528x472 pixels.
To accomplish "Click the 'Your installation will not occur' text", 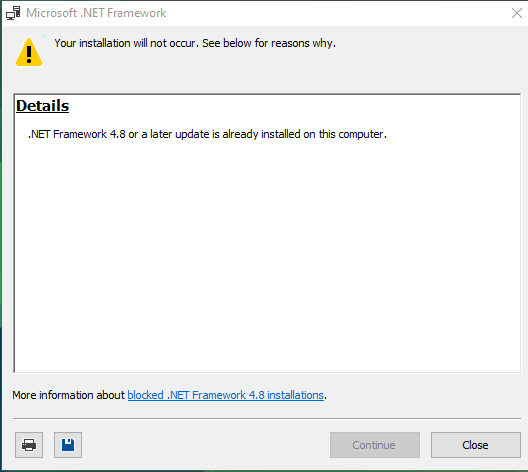I will [195, 43].
